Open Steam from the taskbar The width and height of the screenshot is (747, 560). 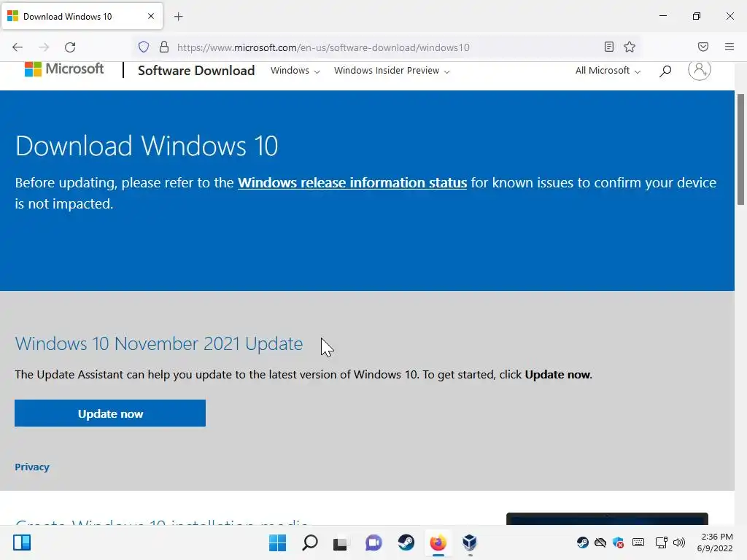406,542
